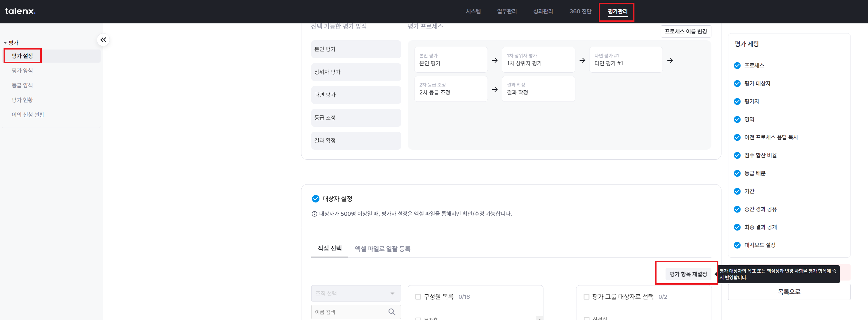Check the 평가 그룹 대상자로 선택 checkbox

[587, 297]
